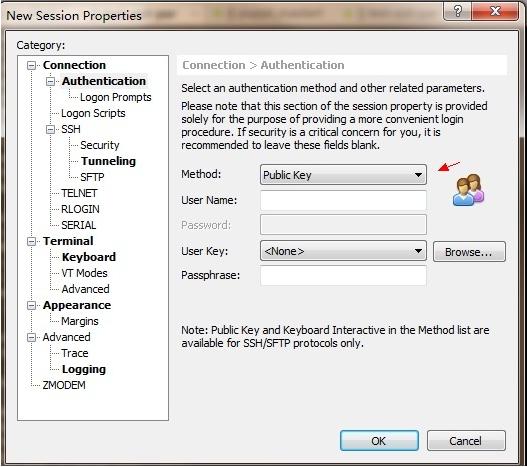Screen dimensions: 527x467
Task: Click the OK button
Action: tap(379, 441)
